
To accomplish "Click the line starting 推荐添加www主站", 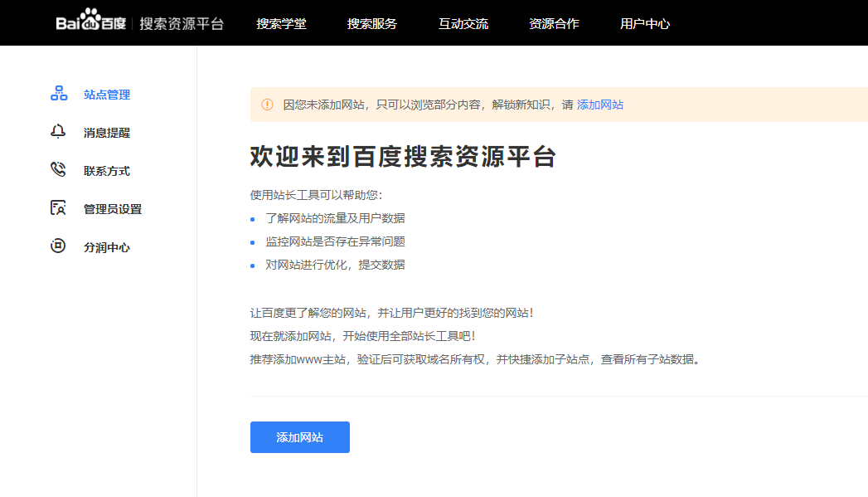I will tap(476, 359).
